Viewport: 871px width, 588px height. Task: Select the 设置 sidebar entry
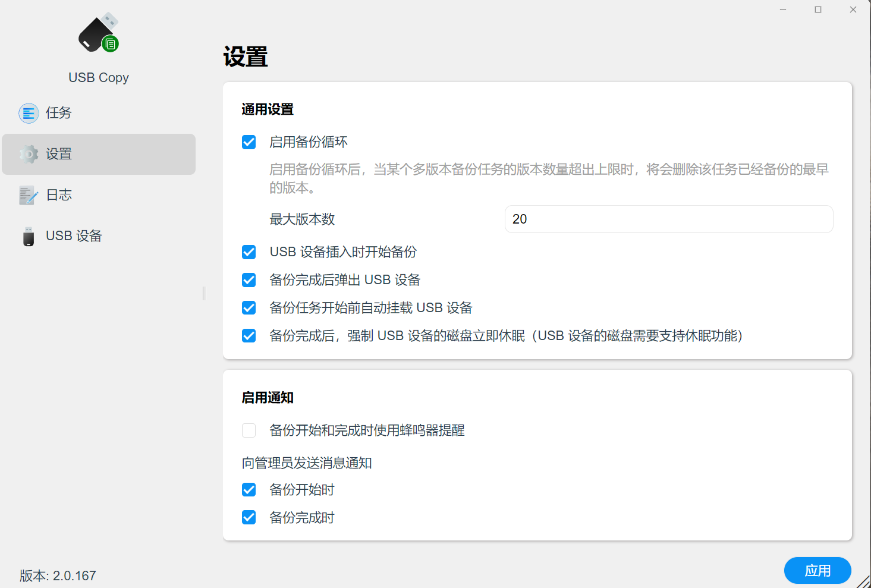click(x=99, y=154)
